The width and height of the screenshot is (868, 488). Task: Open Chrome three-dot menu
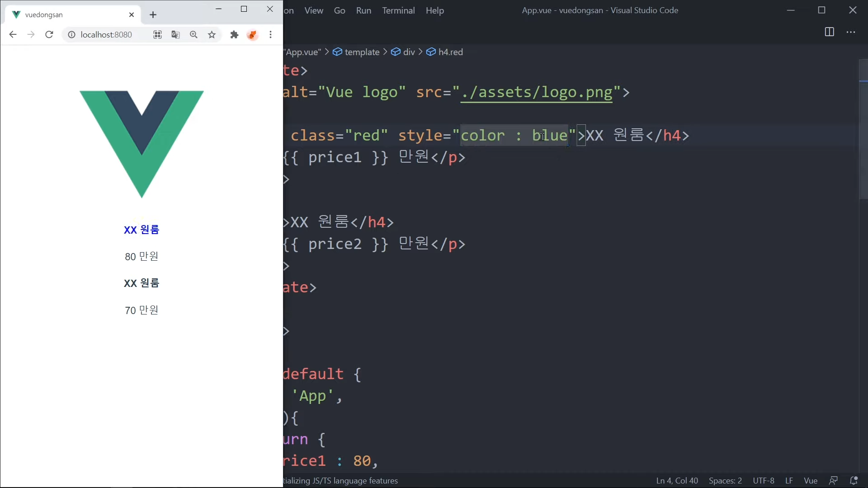click(270, 35)
